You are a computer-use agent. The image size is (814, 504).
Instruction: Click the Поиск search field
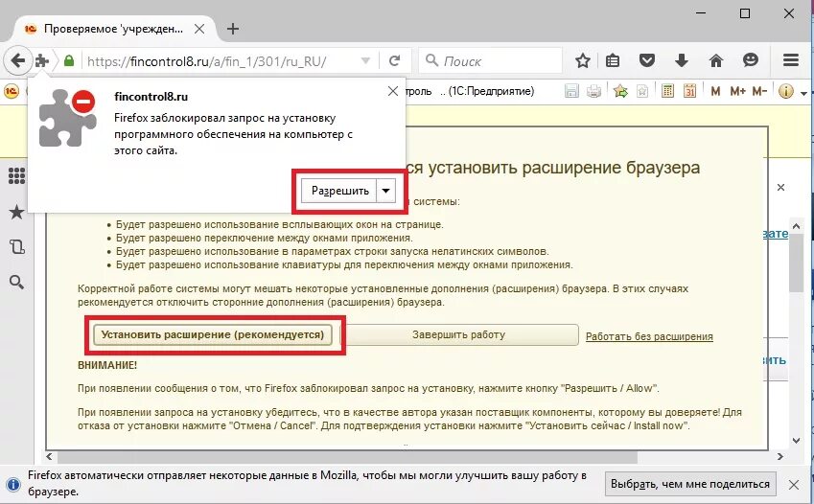click(x=491, y=61)
